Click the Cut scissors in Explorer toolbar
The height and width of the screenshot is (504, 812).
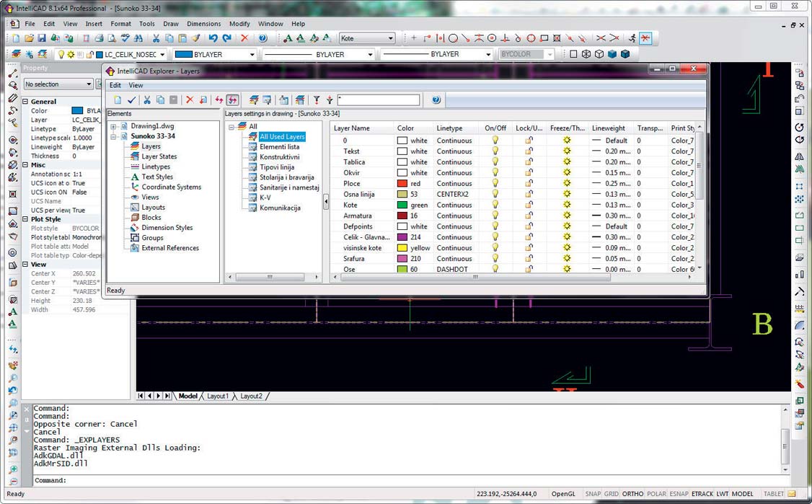147,100
